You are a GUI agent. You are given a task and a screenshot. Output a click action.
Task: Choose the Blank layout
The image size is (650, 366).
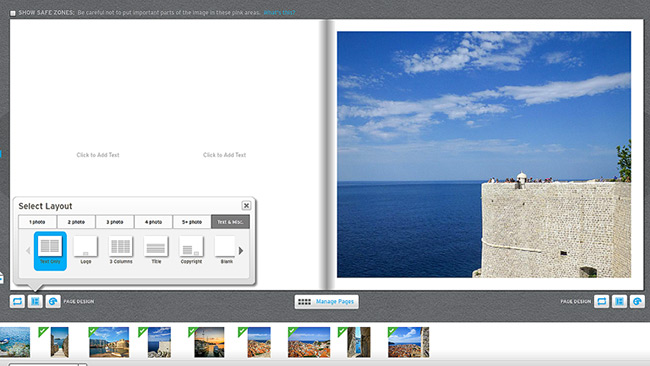[x=226, y=250]
